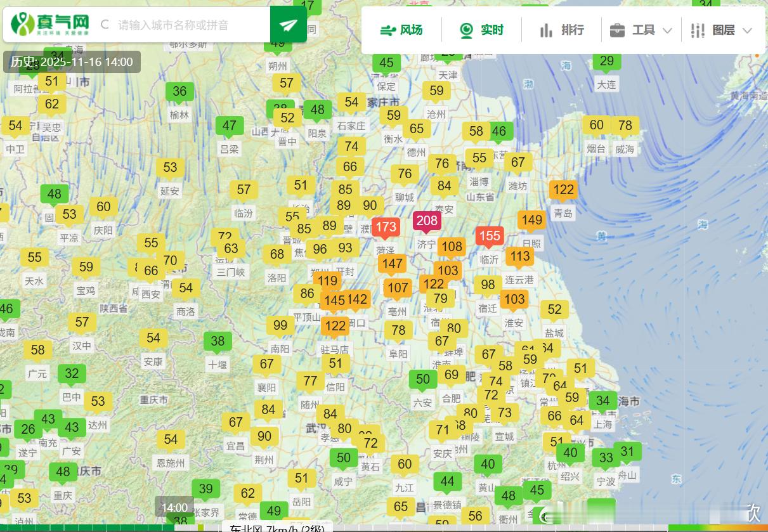Viewport: 768px width, 532px height.
Task: Select the 聊城 AQI 76 marker
Action: click(x=405, y=175)
